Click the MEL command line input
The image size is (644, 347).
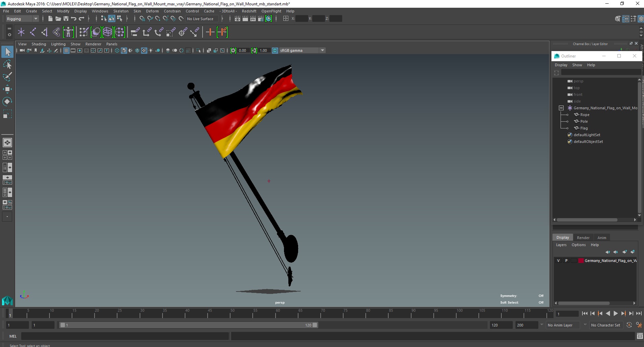125,336
